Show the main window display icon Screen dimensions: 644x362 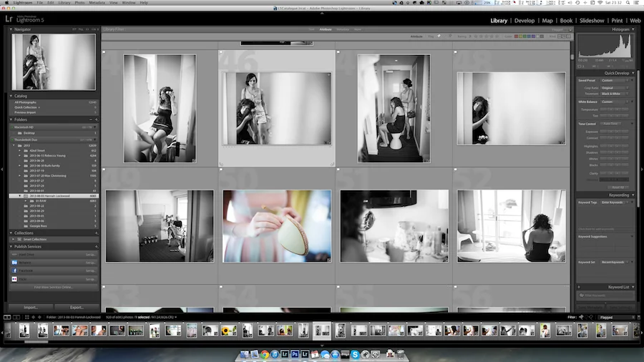click(7, 317)
